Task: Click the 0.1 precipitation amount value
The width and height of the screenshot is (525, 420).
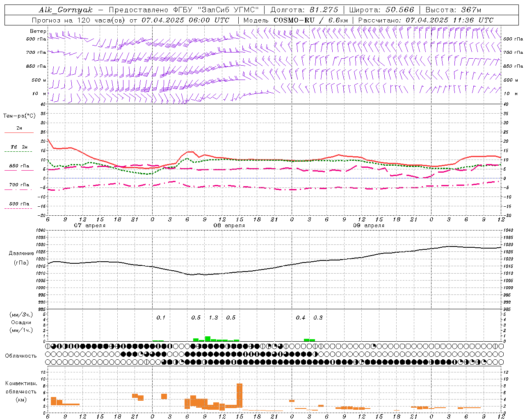Action: pyautogui.click(x=161, y=317)
